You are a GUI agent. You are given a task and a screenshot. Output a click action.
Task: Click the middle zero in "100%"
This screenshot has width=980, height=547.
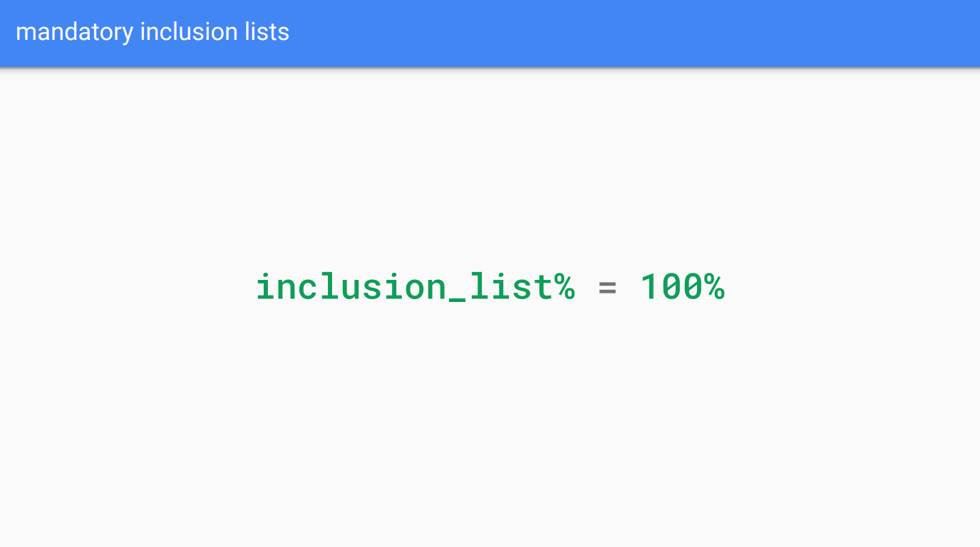671,287
